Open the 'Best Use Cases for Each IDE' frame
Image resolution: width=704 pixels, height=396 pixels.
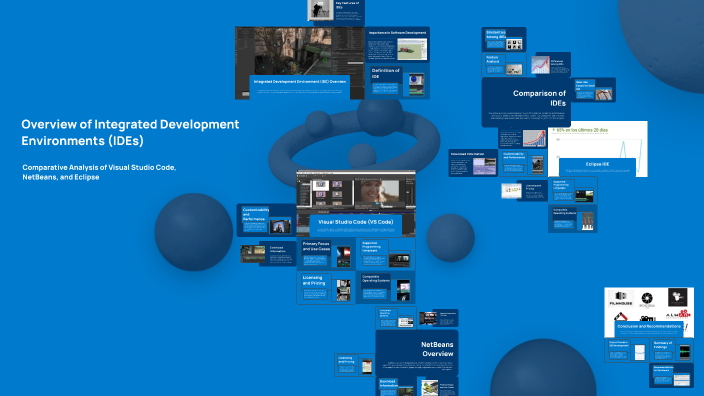[x=594, y=90]
